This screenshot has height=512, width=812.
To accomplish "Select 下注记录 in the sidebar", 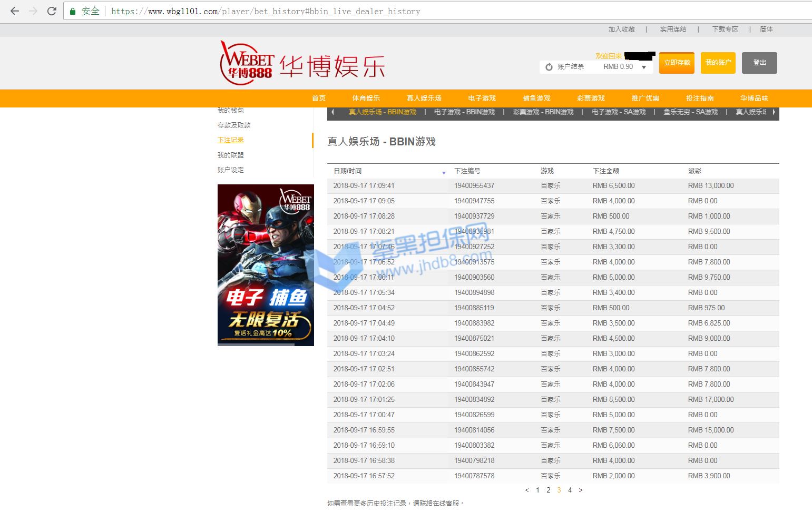I will (x=231, y=140).
